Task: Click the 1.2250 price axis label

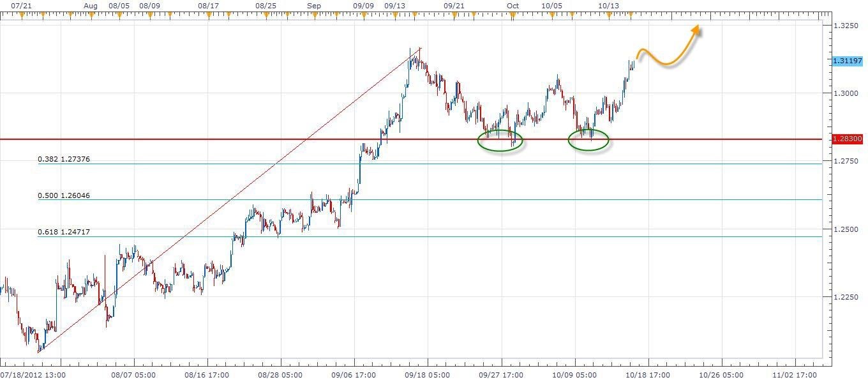Action: click(845, 296)
